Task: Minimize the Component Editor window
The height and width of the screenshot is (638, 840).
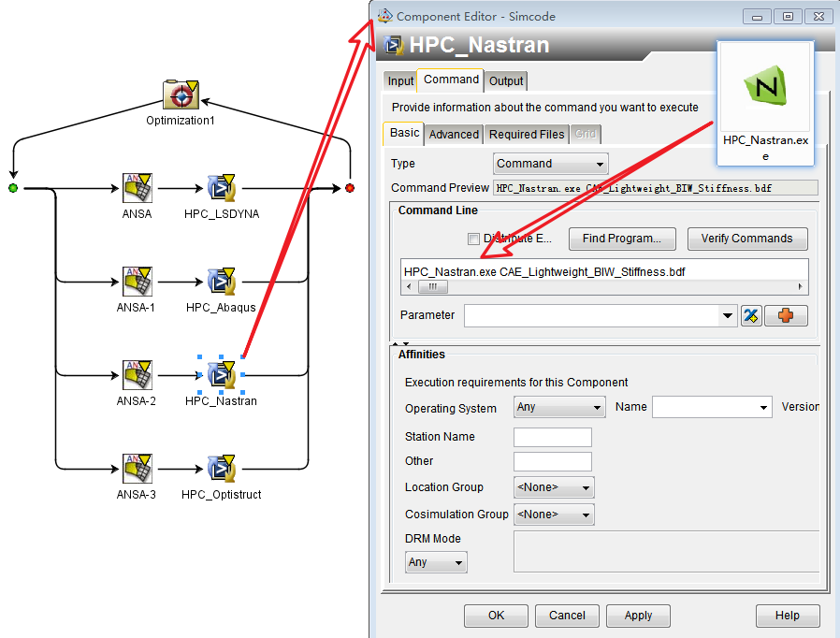Action: coord(757,17)
